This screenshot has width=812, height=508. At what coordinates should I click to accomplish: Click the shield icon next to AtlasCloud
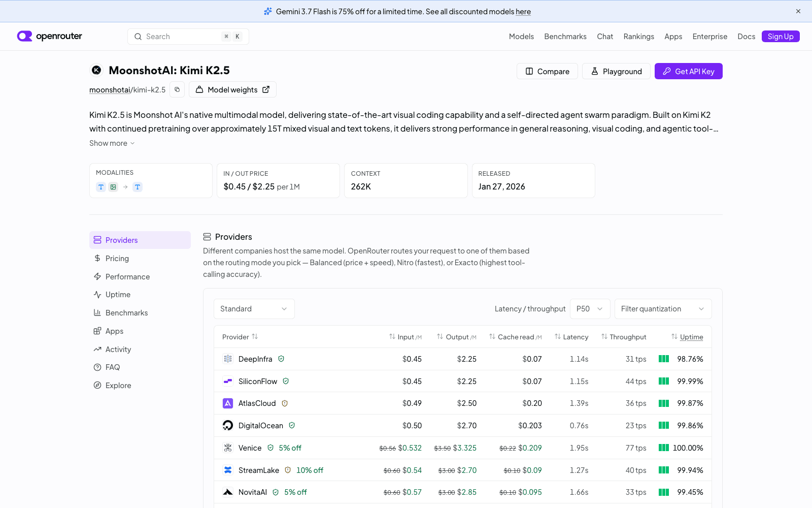[x=285, y=403]
